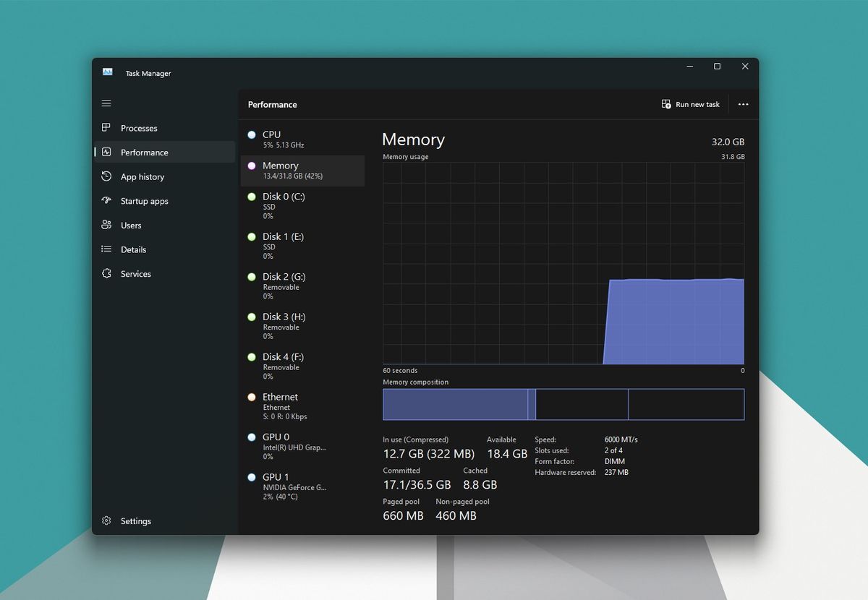Open the three-dot options menu
The width and height of the screenshot is (868, 600).
coord(743,104)
